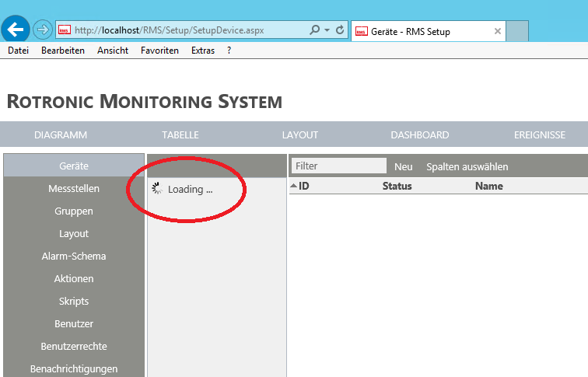Open the Bearbeiten menu

[x=63, y=51]
